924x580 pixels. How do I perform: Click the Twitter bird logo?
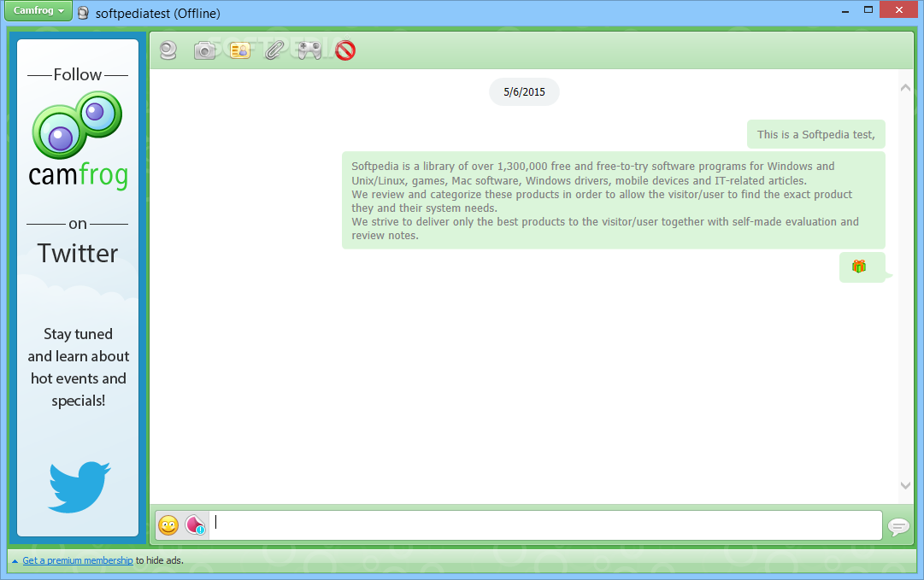pos(79,487)
